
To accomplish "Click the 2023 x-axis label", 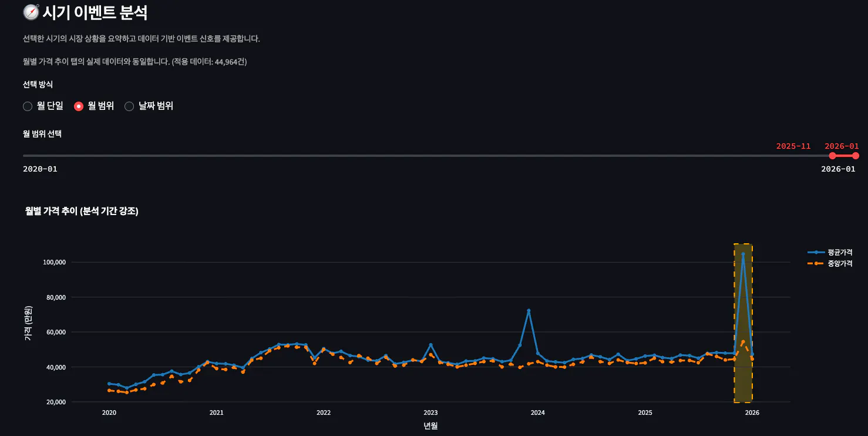I will click(430, 412).
